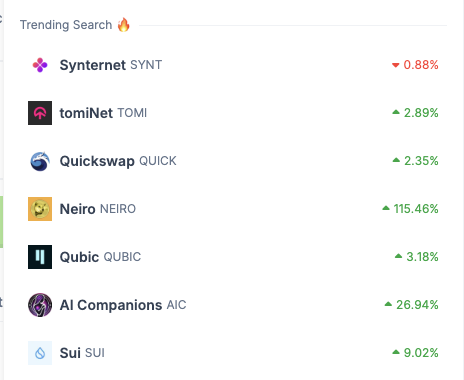Choose the Sui SUI entry
464x380 pixels.
(x=233, y=353)
